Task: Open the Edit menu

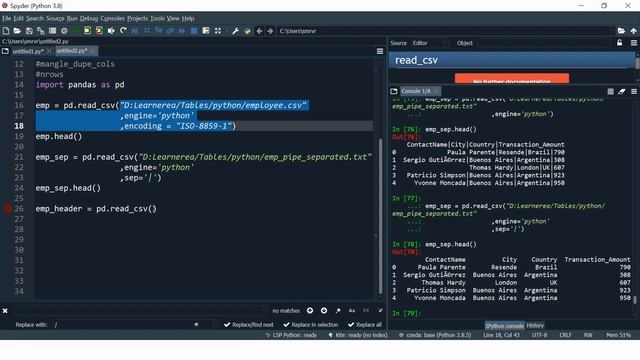Action: (19, 18)
